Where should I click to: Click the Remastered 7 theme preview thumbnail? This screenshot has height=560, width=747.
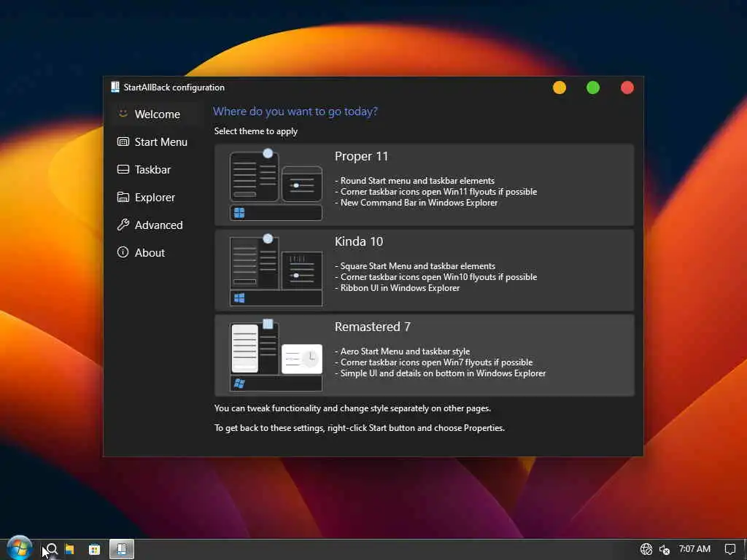[x=276, y=355]
